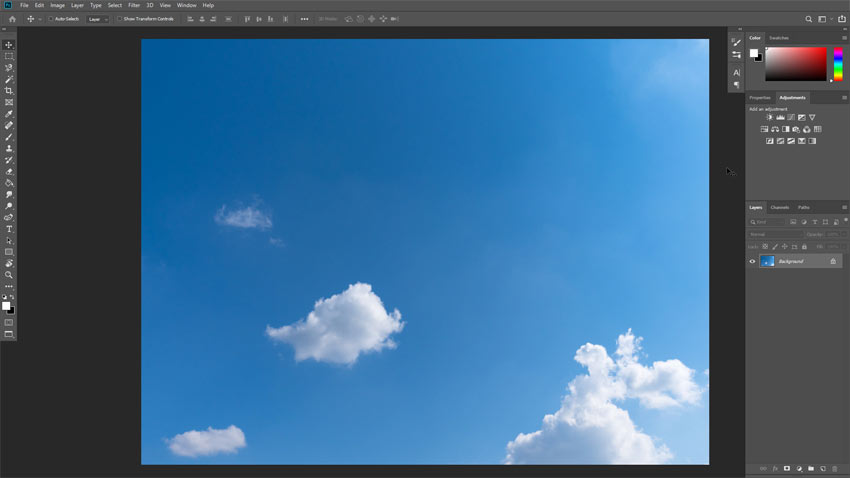This screenshot has width=850, height=478.
Task: Select the Brush tool
Action: coord(9,137)
